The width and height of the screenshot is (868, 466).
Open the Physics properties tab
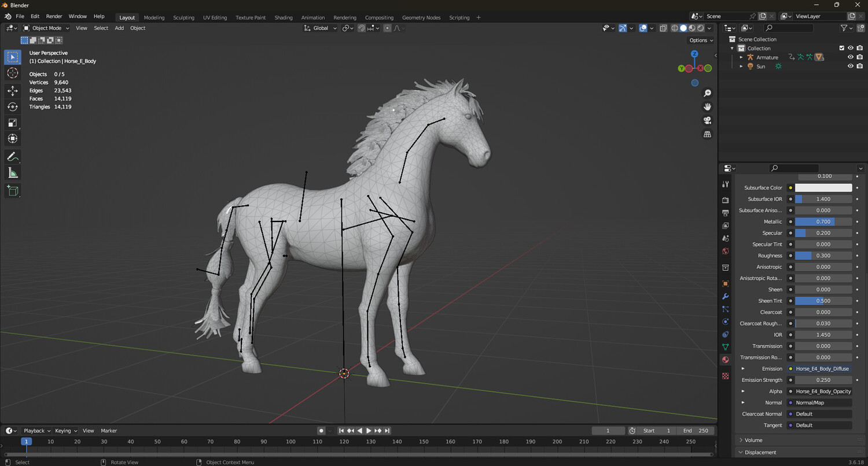pyautogui.click(x=726, y=321)
